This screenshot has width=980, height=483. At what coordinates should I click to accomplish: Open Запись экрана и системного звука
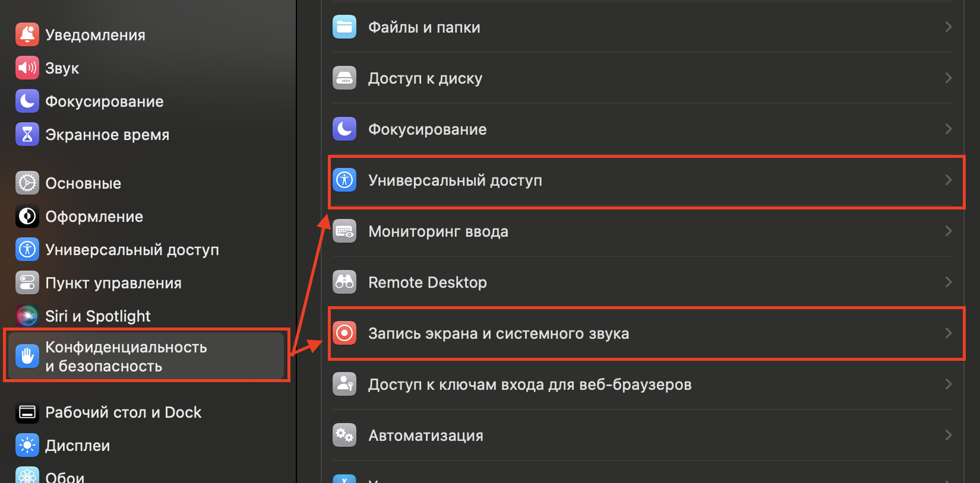click(x=498, y=333)
